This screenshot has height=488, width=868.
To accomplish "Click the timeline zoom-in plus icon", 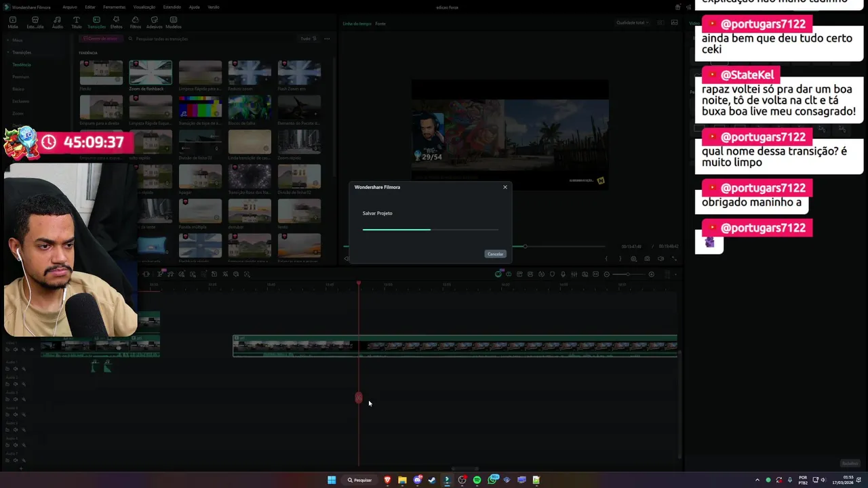I will tap(651, 274).
